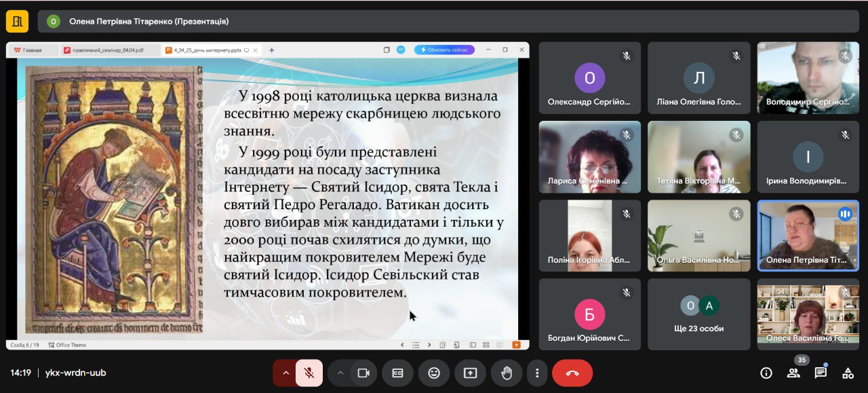This screenshot has height=393, width=868.
Task: Open more options three-dot menu
Action: click(537, 373)
